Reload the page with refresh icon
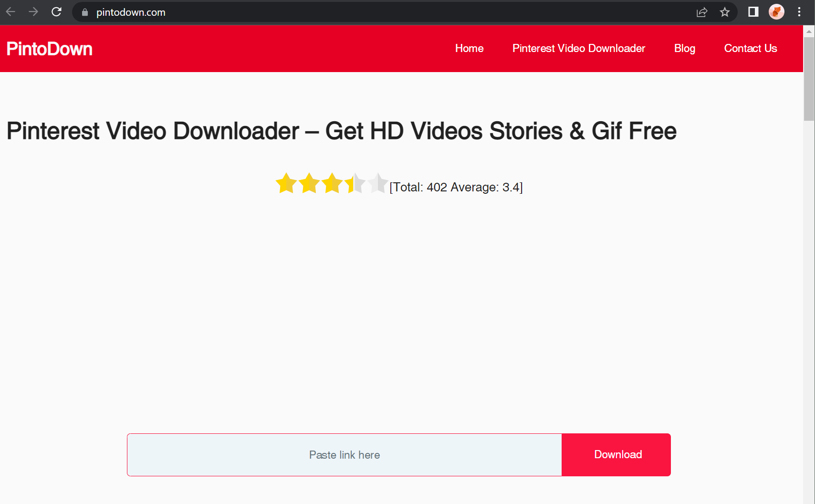Screen dimensions: 815x504 [56, 12]
